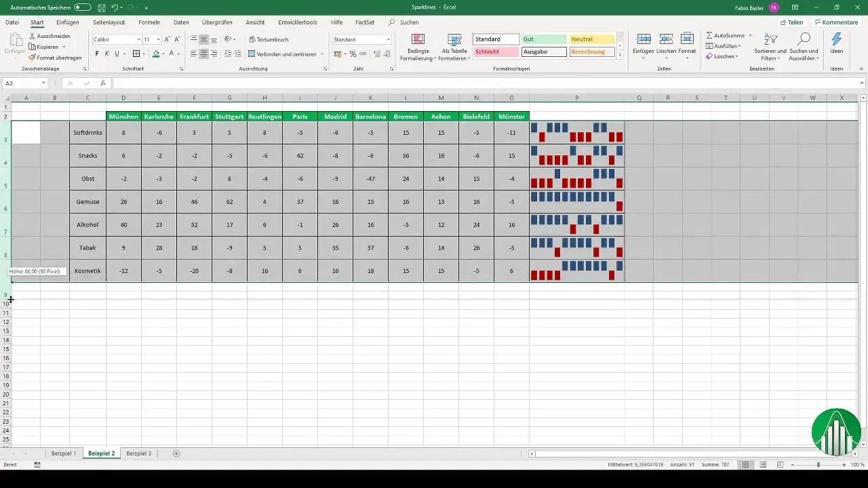The width and height of the screenshot is (868, 488).
Task: Click Sortieren und Filtern icon
Action: (x=770, y=39)
